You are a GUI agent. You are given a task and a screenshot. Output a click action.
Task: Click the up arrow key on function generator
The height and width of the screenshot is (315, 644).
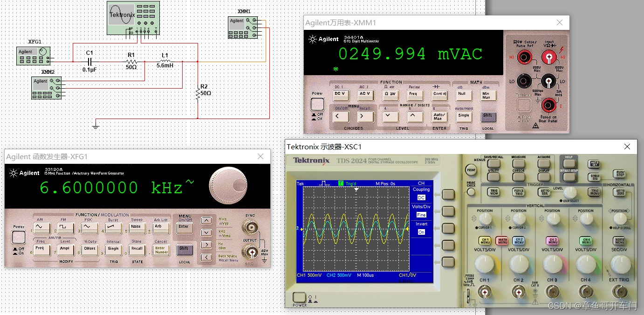tap(206, 221)
